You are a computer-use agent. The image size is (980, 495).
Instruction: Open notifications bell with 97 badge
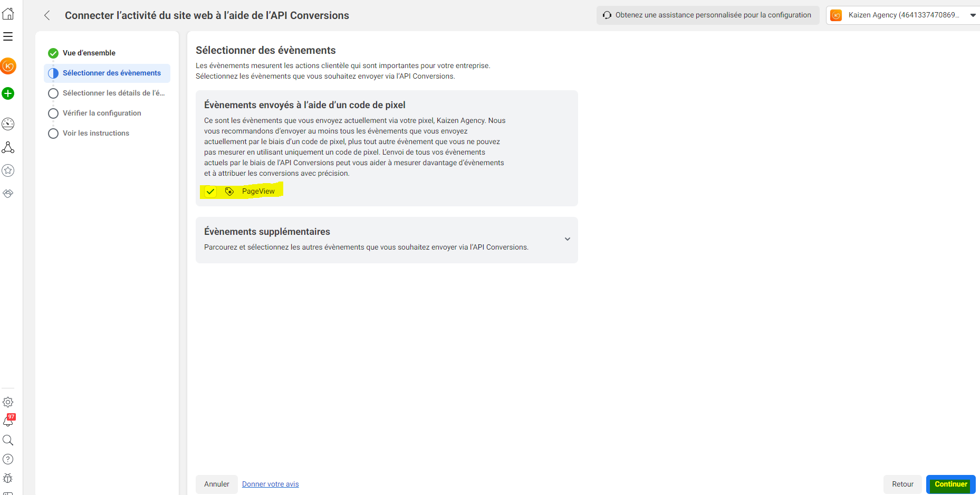(x=8, y=421)
